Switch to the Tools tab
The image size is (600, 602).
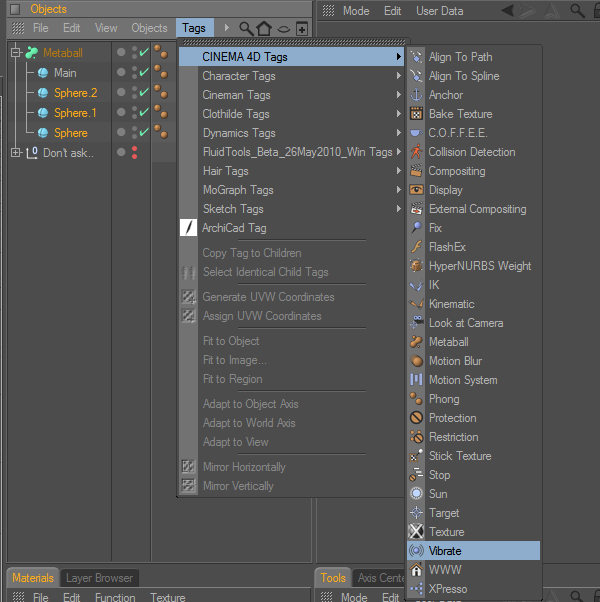333,578
